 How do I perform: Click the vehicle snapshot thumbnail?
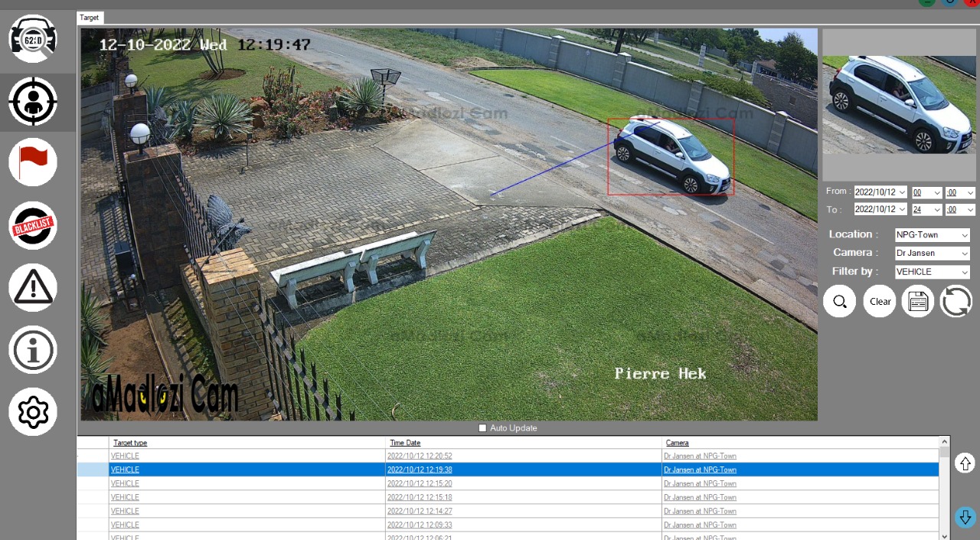coord(899,105)
